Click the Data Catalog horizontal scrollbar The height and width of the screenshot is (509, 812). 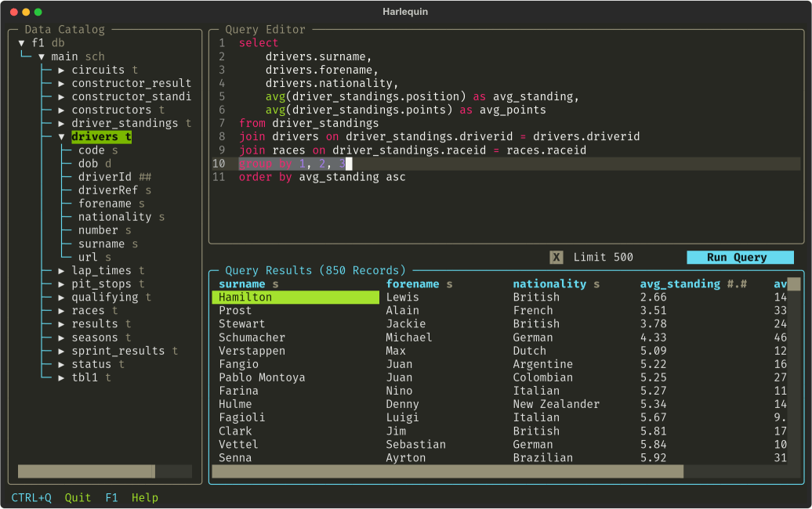[86, 471]
